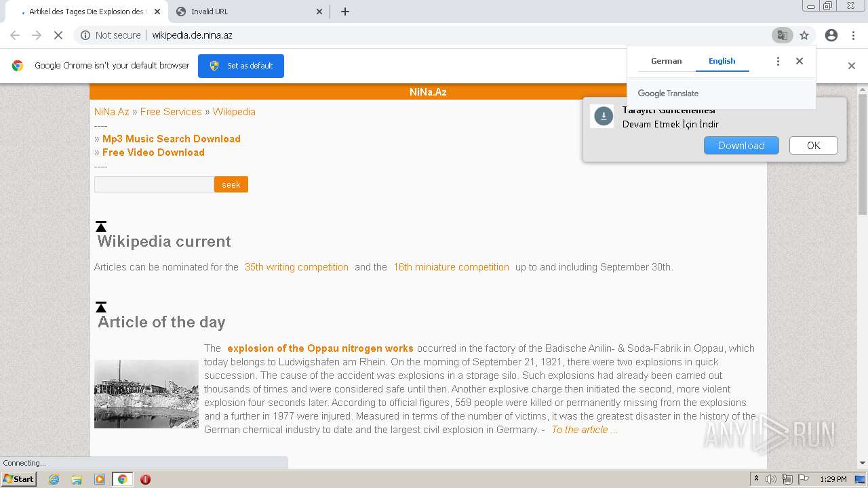Viewport: 868px width, 488px height.
Task: Open Free Services breadcrumb link
Action: [x=171, y=112]
